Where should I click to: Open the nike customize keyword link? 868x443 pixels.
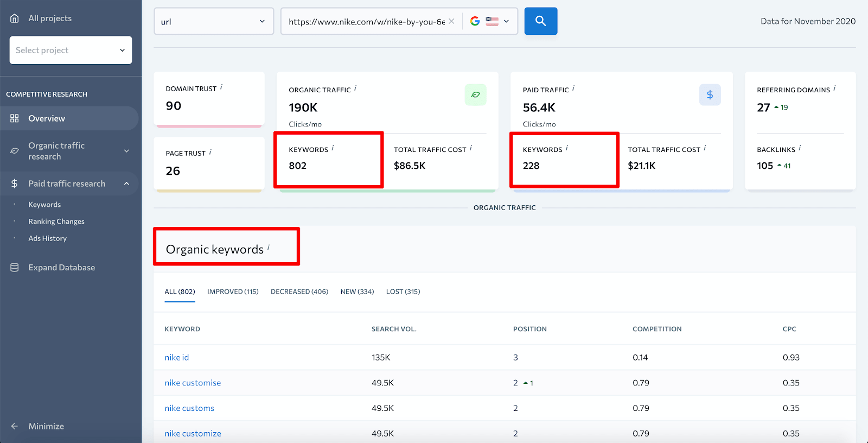click(193, 433)
